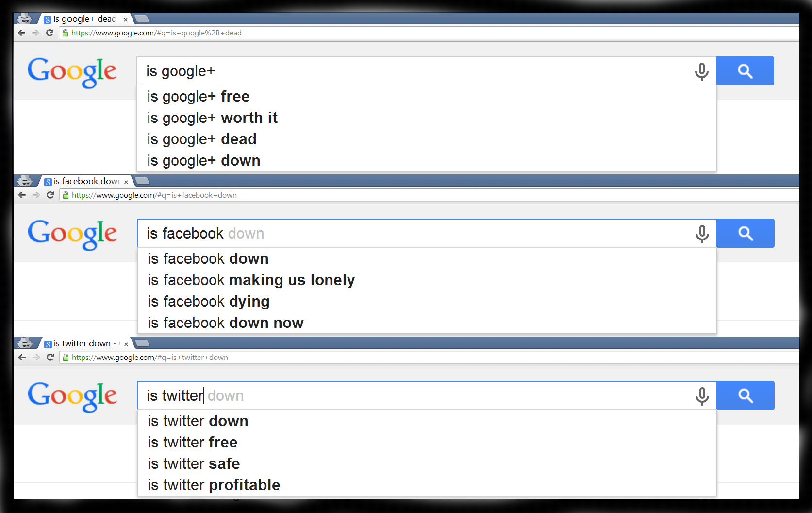This screenshot has width=812, height=513.
Task: Reload the 'is facebook down' page
Action: pyautogui.click(x=50, y=195)
